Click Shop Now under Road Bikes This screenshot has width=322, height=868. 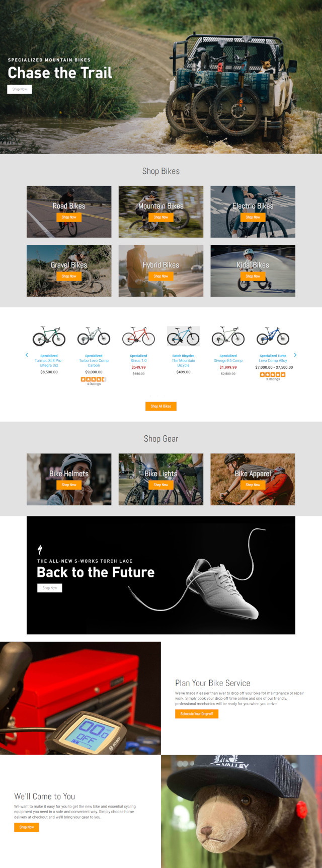(69, 217)
